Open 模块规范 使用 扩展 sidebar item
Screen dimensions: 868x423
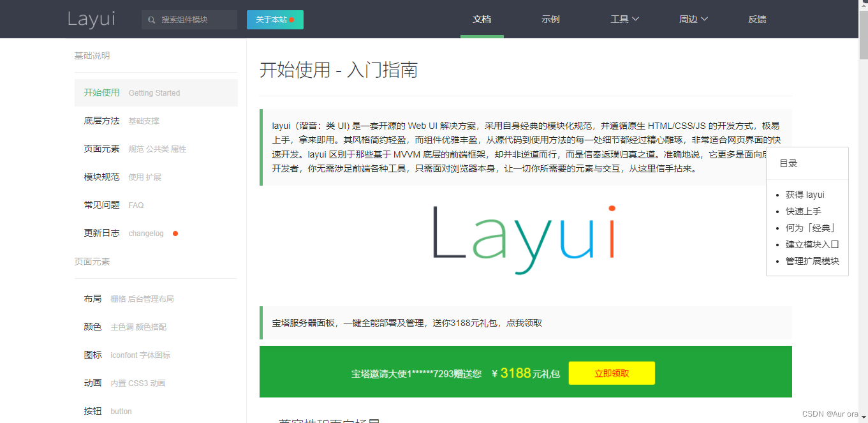click(156, 177)
